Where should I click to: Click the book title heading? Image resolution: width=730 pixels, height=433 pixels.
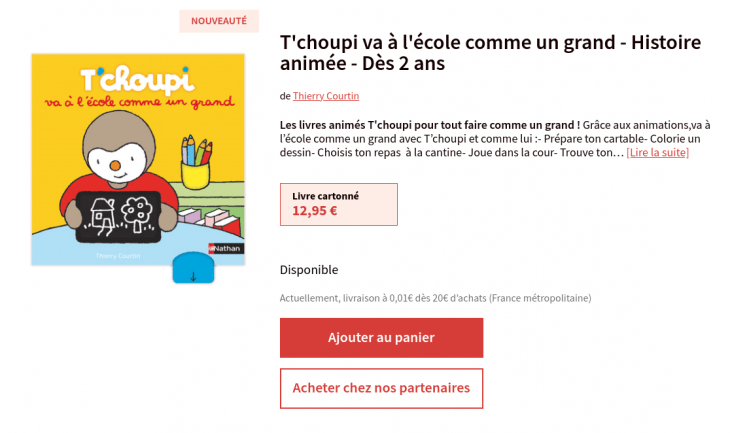tap(490, 53)
